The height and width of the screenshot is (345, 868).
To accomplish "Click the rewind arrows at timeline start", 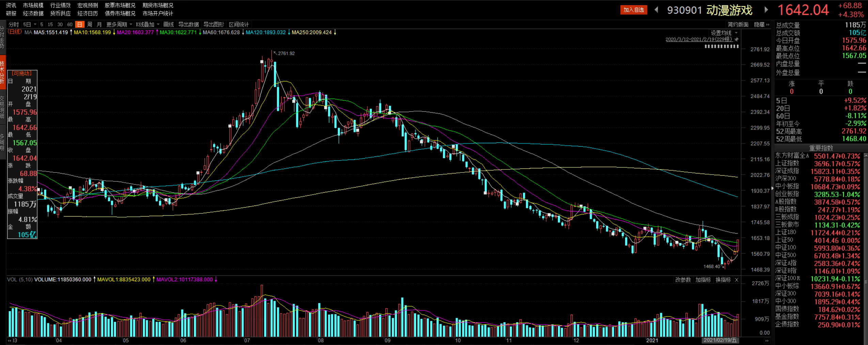I will tap(9, 341).
